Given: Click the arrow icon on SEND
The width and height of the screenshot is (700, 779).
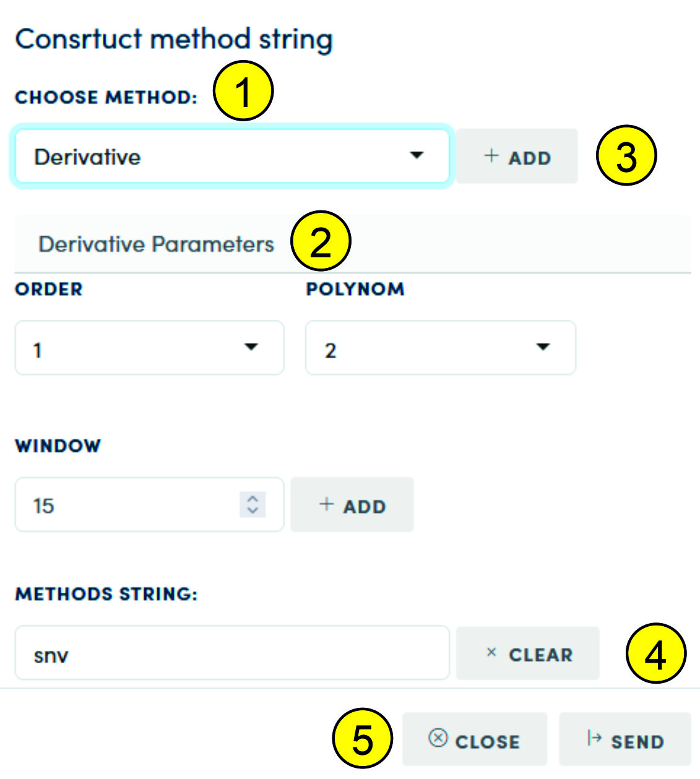Looking at the screenshot, I should pos(594,738).
